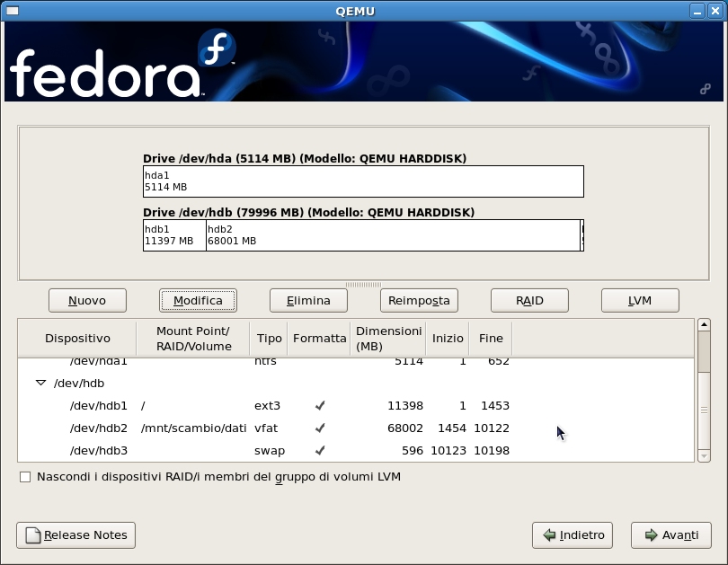Click the pane divider grip handle above buttons
The image size is (728, 565).
coord(363,285)
